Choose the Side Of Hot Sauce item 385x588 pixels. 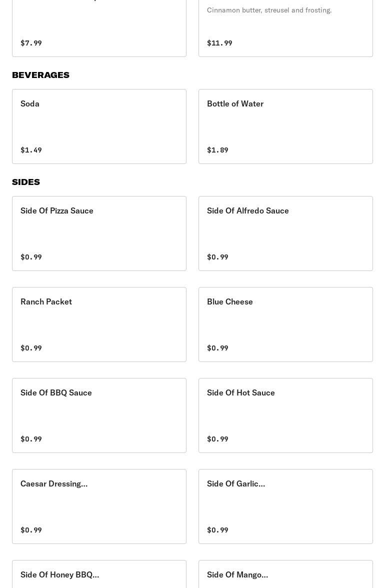[285, 415]
